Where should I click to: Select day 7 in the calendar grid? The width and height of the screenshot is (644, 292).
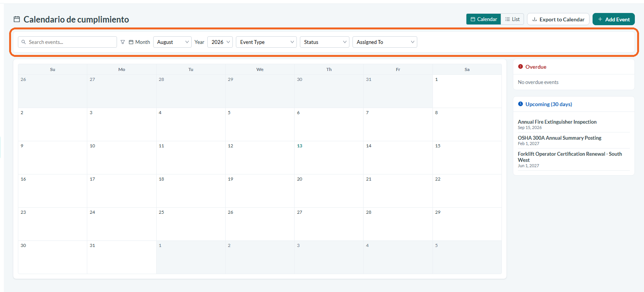tap(398, 124)
